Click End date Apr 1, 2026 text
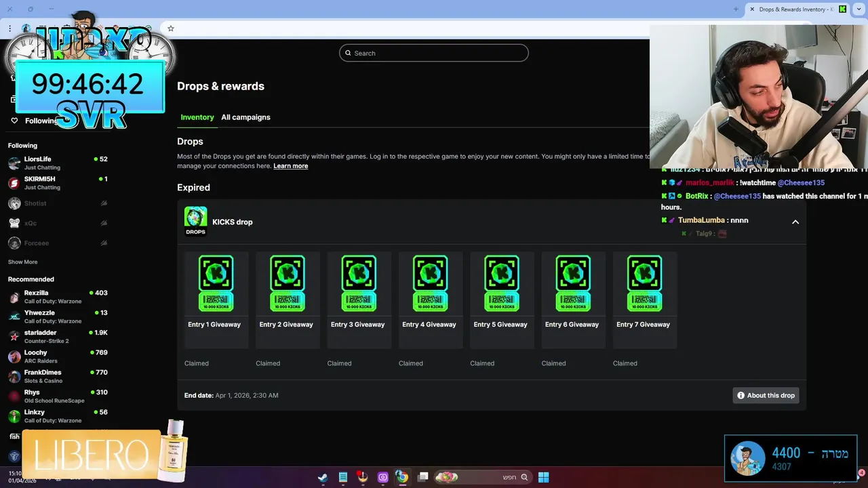This screenshot has height=488, width=868. pyautogui.click(x=231, y=395)
